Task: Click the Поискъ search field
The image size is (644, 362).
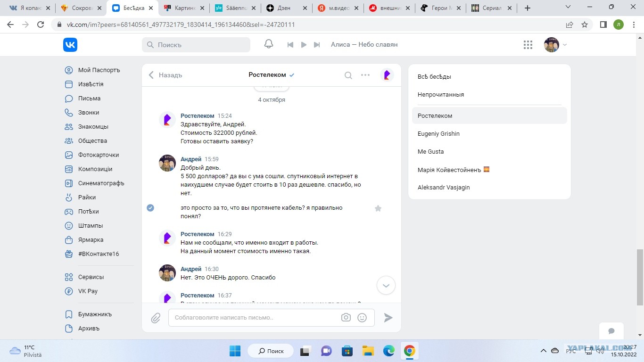Action: coord(196,45)
